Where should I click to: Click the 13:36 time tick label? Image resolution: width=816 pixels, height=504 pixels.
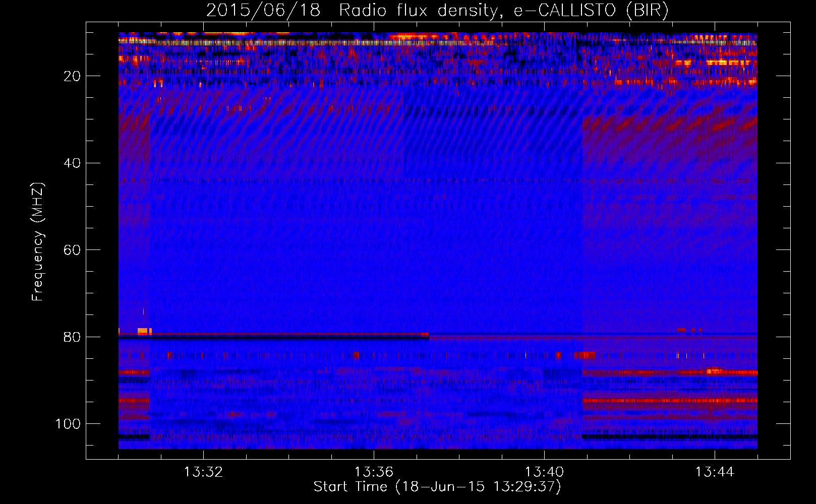pyautogui.click(x=374, y=472)
